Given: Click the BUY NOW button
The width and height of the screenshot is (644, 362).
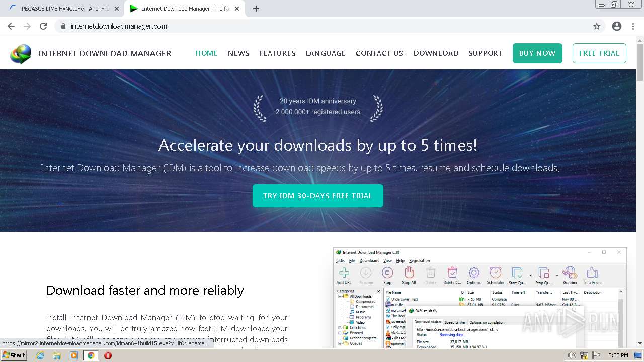Looking at the screenshot, I should click(537, 53).
